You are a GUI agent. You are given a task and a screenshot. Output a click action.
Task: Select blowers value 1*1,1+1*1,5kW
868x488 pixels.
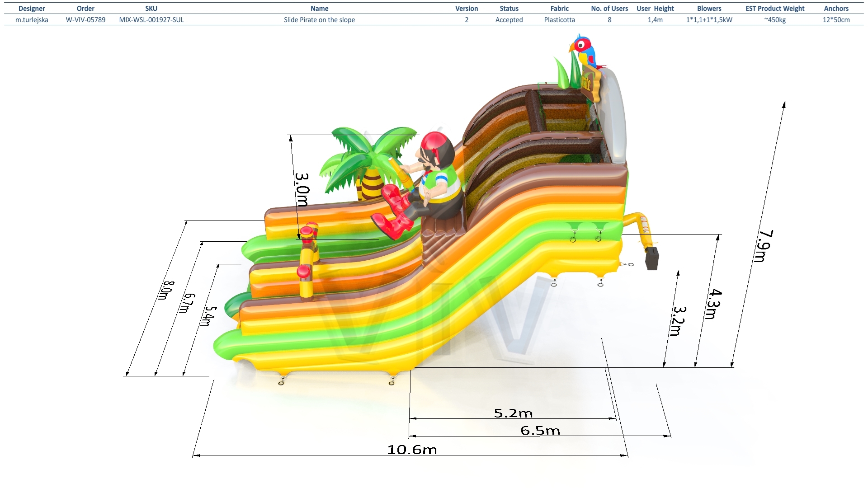point(709,20)
